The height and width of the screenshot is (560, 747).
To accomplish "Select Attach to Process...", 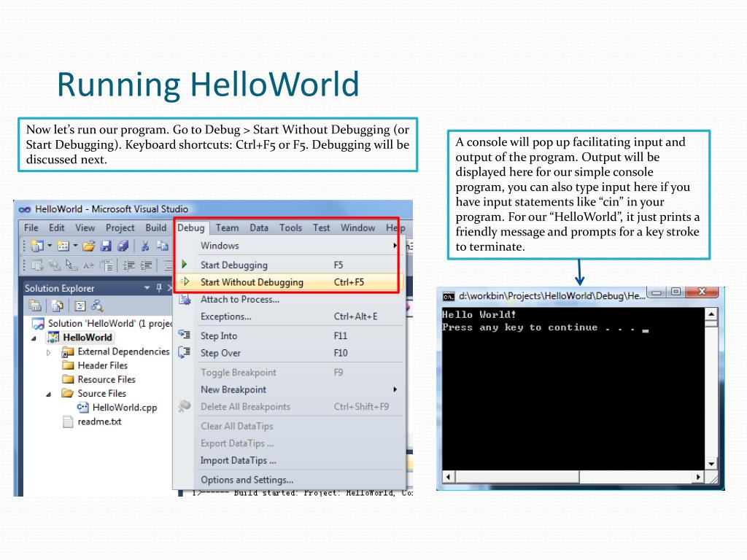I will [288, 299].
